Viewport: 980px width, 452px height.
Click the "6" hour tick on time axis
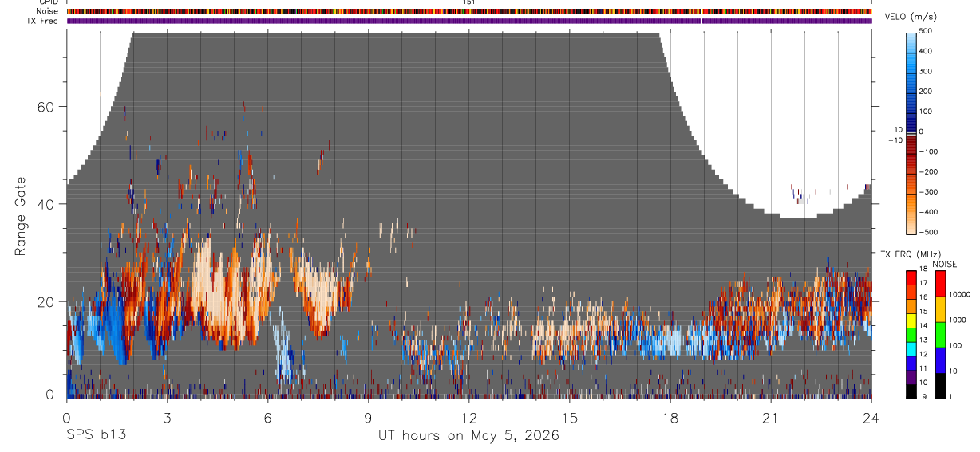tap(267, 418)
